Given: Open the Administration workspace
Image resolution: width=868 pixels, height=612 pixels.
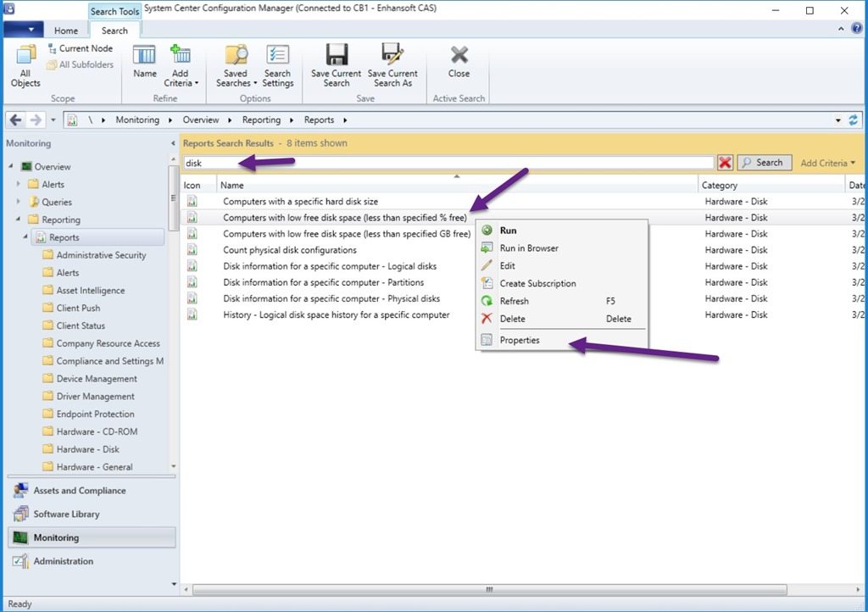Looking at the screenshot, I should click(x=92, y=561).
